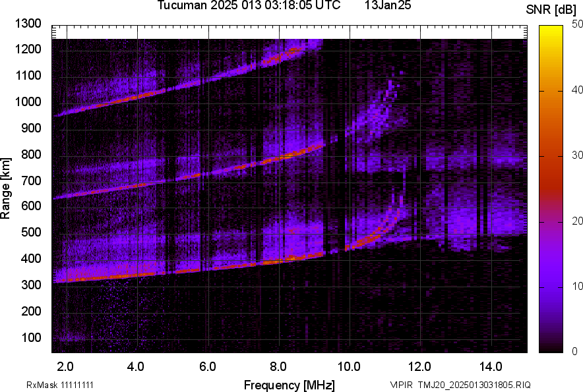The width and height of the screenshot is (583, 392).
Task: Click the 'VIPIR TMJ20_2025013031805.RIQ' filename text
Action: point(460,385)
